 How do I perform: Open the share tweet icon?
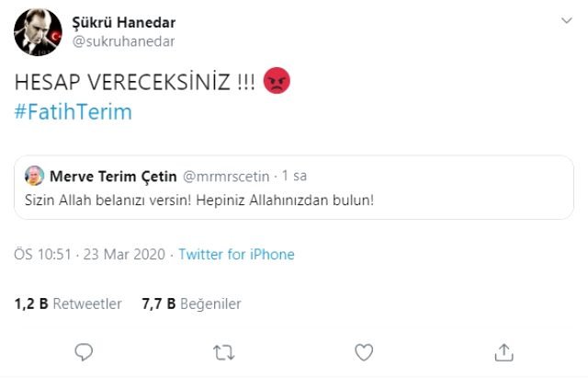(503, 351)
